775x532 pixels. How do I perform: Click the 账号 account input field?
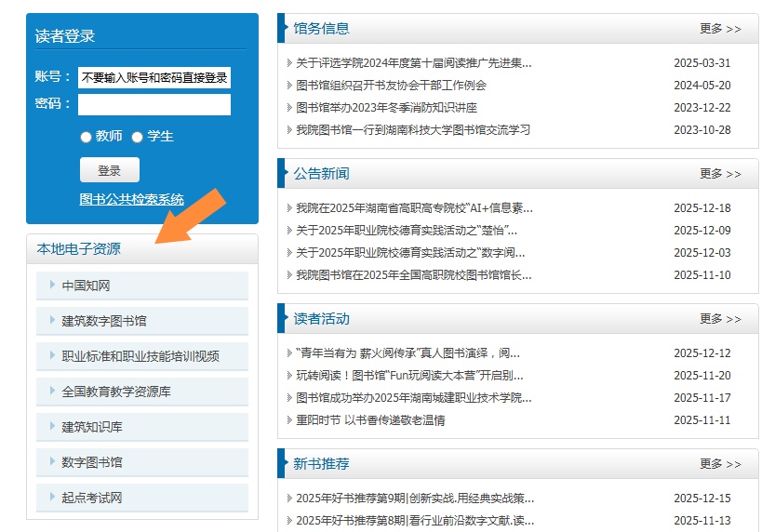[154, 77]
